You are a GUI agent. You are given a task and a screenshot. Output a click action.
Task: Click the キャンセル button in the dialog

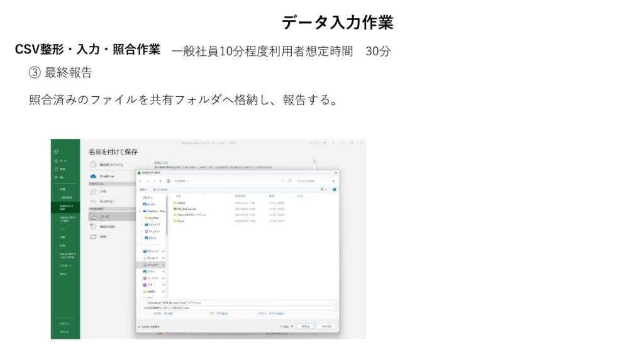326,327
